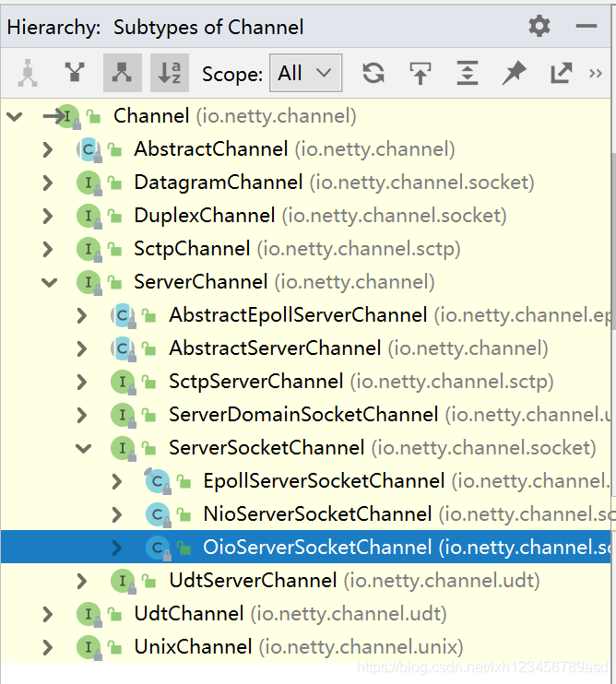This screenshot has height=684, width=616.
Task: Expand the UdtServerChannel node
Action: pyautogui.click(x=81, y=581)
